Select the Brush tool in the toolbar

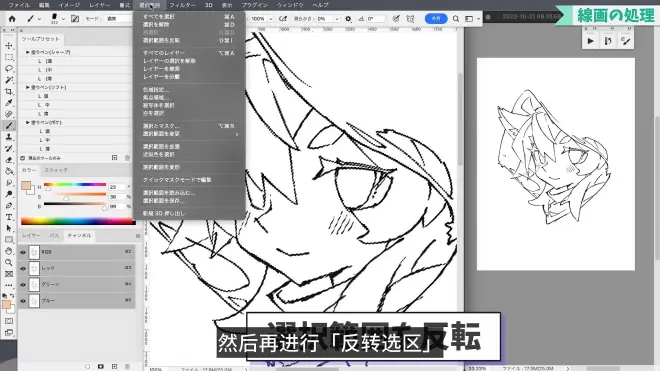pyautogui.click(x=9, y=125)
